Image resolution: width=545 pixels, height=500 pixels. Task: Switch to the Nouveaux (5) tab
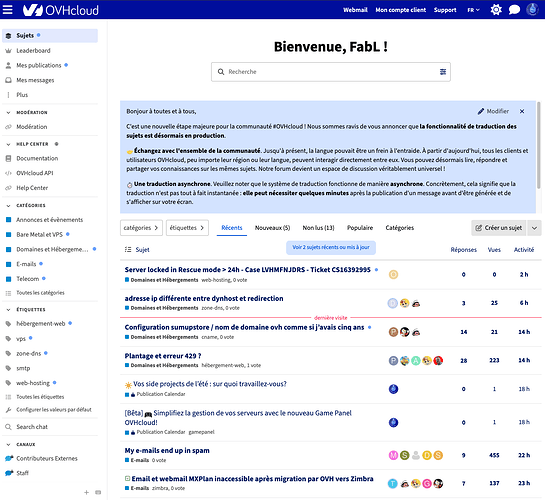point(272,228)
